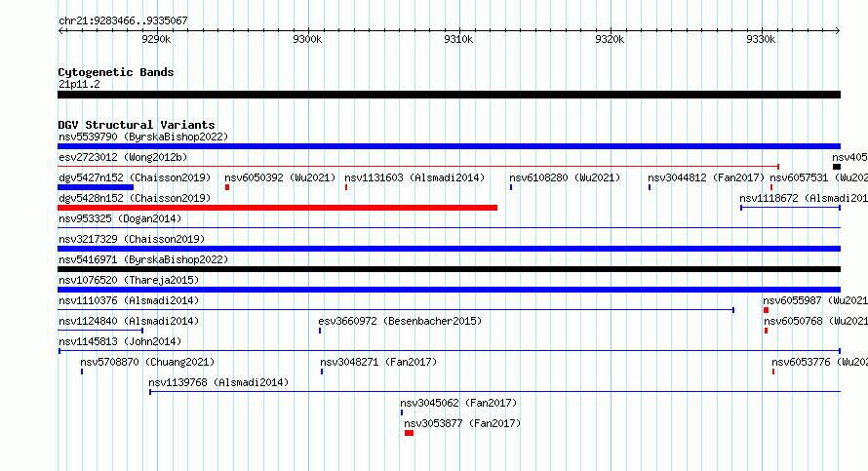Click the 9320k ruler label
Image resolution: width=868 pixels, height=471 pixels.
tap(610, 39)
